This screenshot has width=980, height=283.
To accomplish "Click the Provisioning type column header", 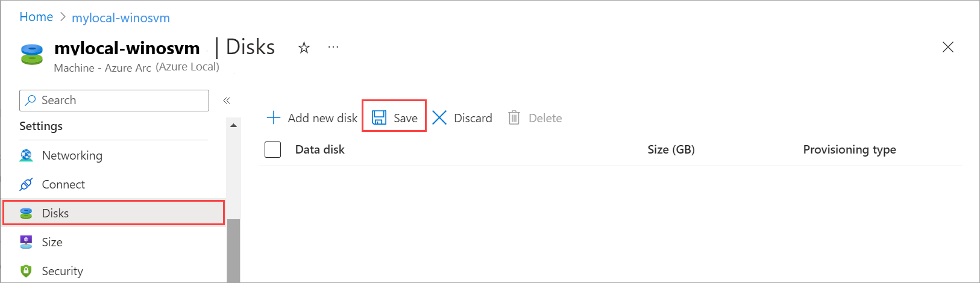I will [849, 149].
